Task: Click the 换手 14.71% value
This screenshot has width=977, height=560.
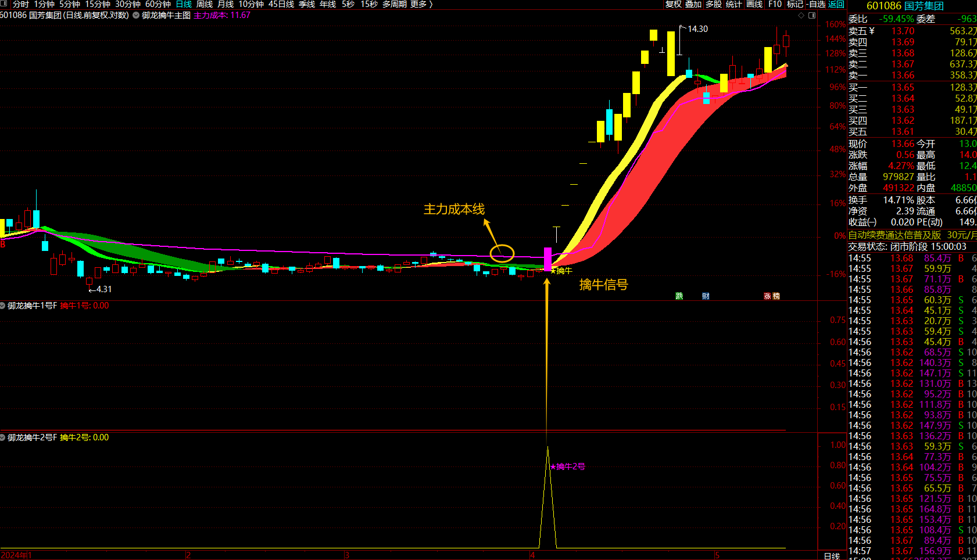Action: (x=899, y=200)
